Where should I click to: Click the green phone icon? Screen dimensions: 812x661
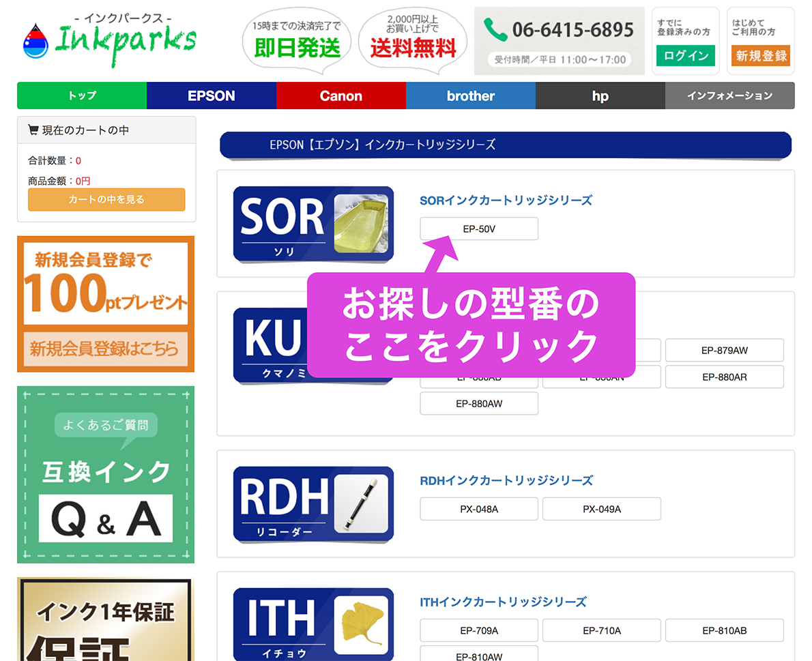point(495,29)
